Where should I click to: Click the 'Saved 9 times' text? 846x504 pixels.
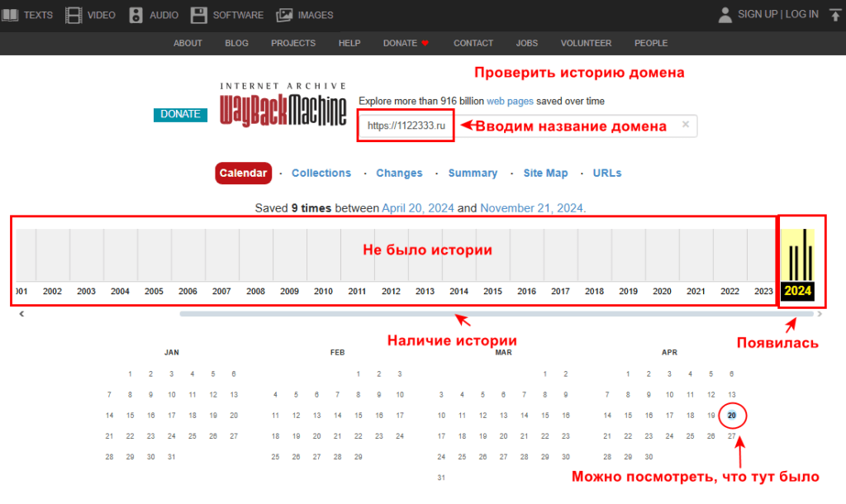[293, 208]
